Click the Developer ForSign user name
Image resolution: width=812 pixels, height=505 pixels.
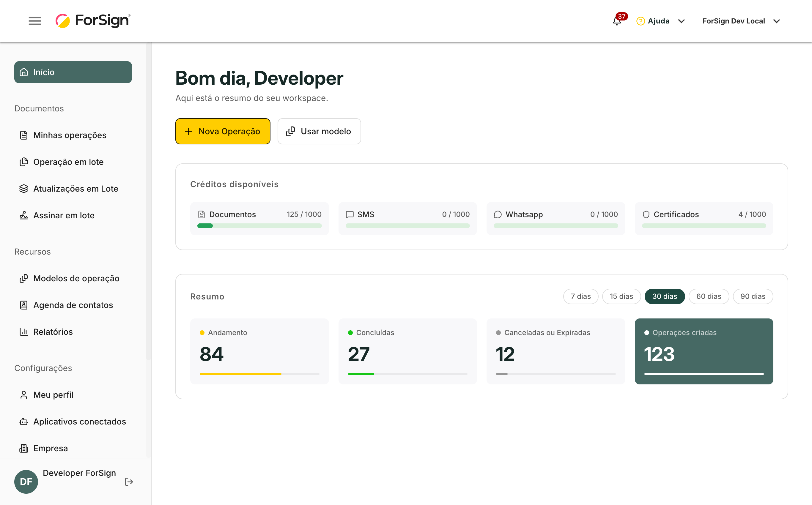pos(79,473)
